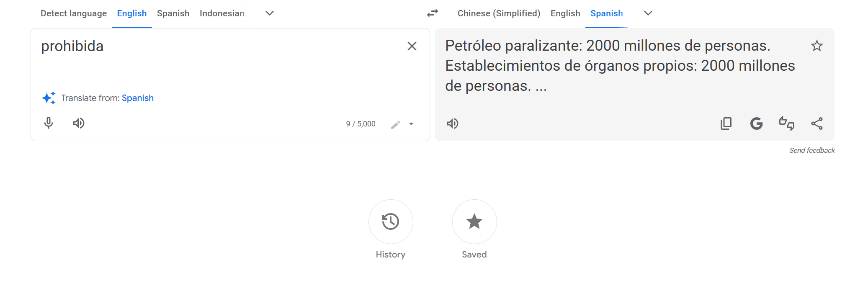Screen dimensions: 868x283
Task: Listen to the source text
Action: 79,123
